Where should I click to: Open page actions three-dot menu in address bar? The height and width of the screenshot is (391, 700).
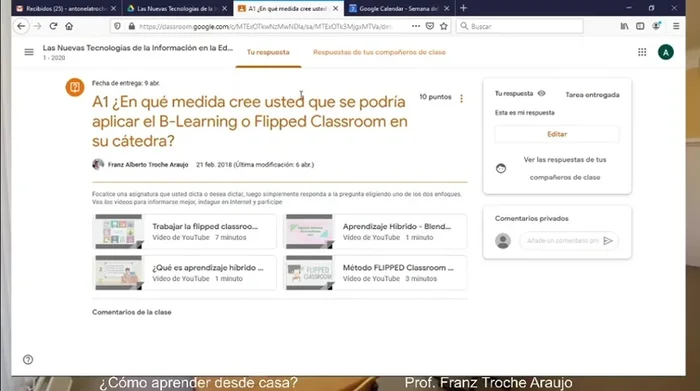pos(416,26)
